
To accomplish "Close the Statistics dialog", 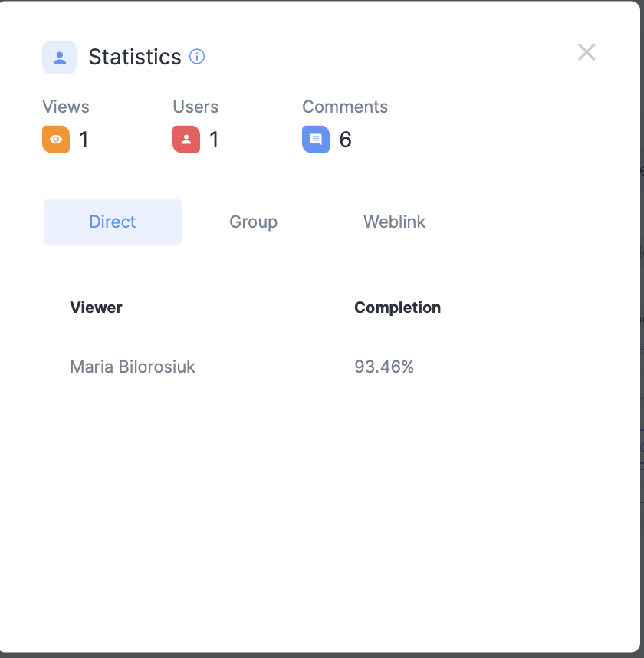I will (x=586, y=52).
